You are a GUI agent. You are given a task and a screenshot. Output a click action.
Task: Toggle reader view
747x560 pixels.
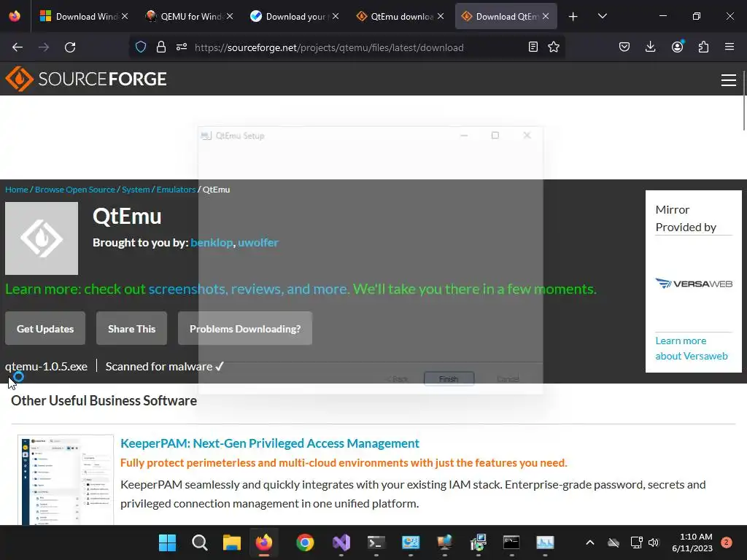(x=533, y=47)
